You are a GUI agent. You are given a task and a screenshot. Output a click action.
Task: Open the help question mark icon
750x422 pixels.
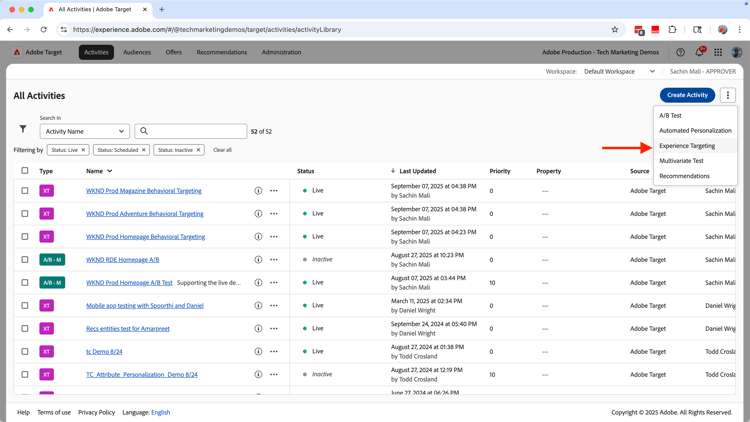pos(680,52)
